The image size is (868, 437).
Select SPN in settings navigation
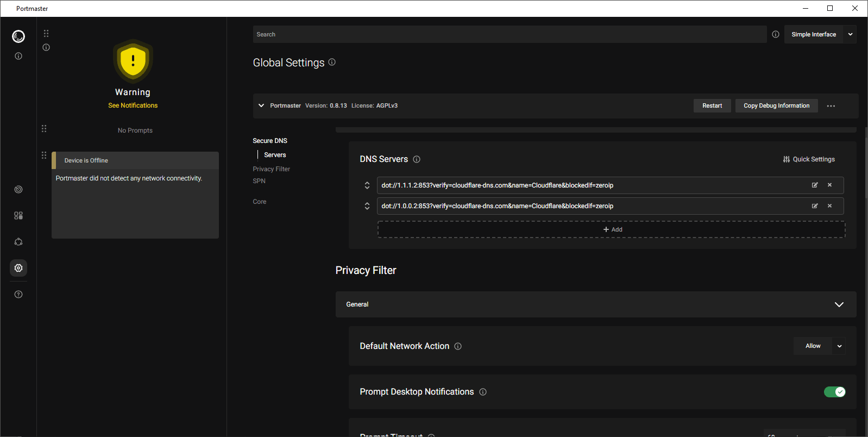pyautogui.click(x=259, y=181)
